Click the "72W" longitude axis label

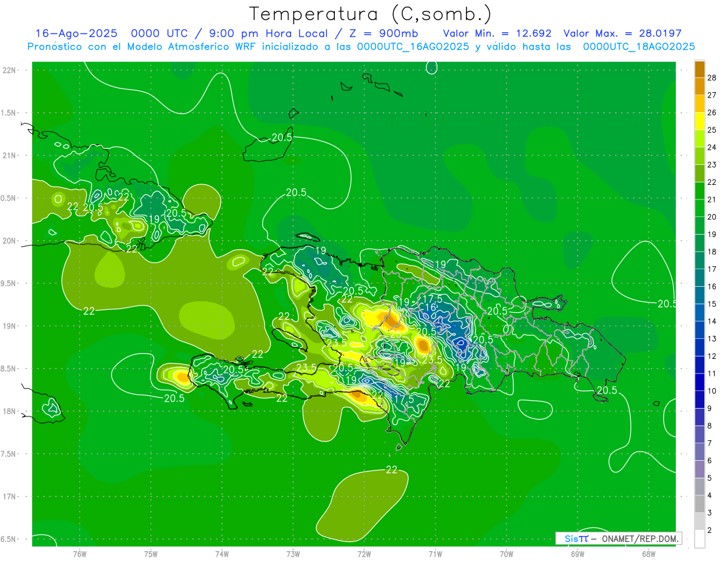click(364, 554)
